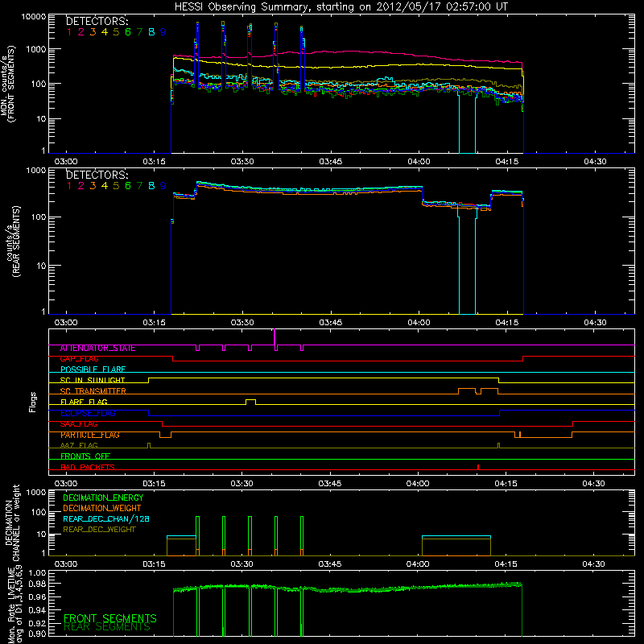Click the BAD_PACKETS flag label

point(88,467)
